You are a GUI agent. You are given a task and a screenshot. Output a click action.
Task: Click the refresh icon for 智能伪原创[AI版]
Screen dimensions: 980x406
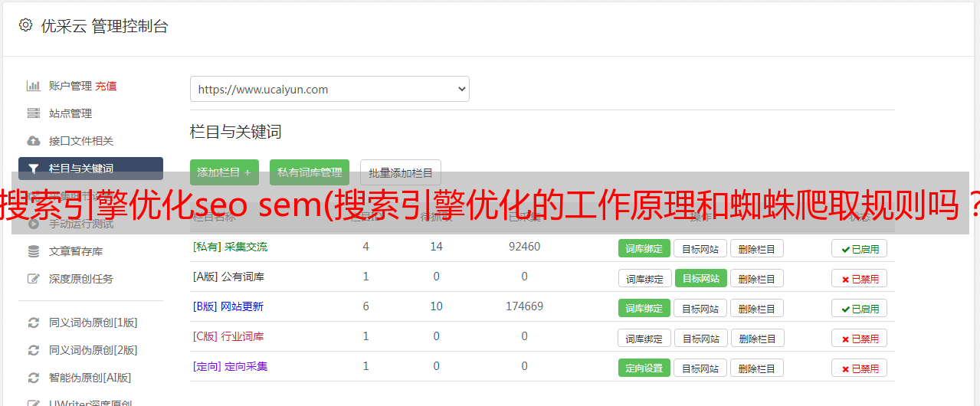34,378
